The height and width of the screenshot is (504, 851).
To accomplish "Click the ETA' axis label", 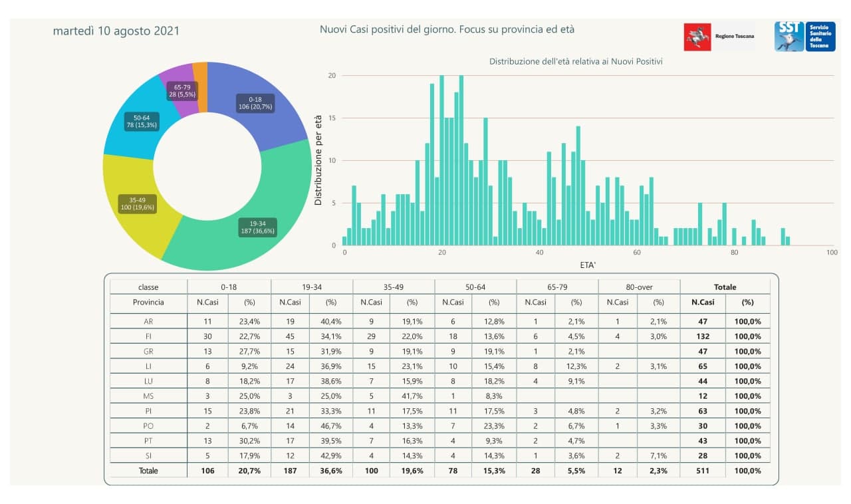I will tap(587, 264).
